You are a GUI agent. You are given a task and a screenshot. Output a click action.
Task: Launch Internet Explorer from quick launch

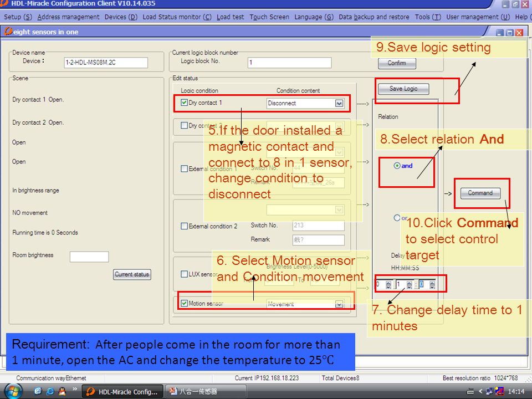[x=50, y=391]
